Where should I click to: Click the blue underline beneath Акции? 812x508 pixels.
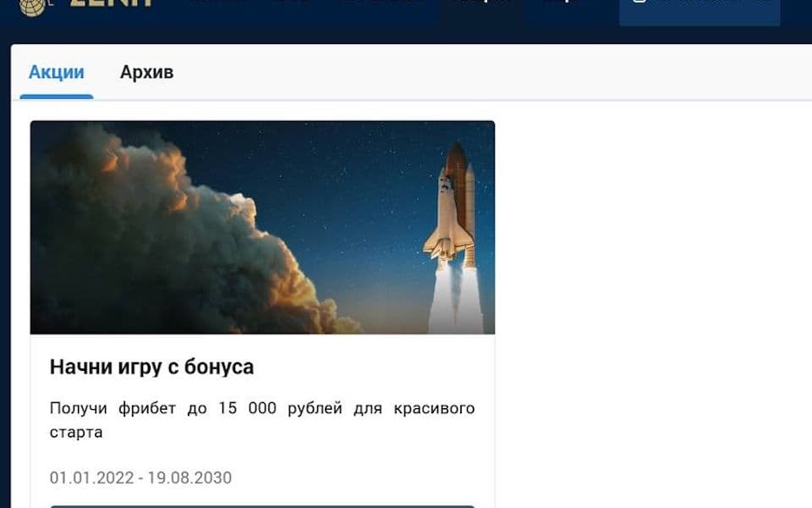57,97
